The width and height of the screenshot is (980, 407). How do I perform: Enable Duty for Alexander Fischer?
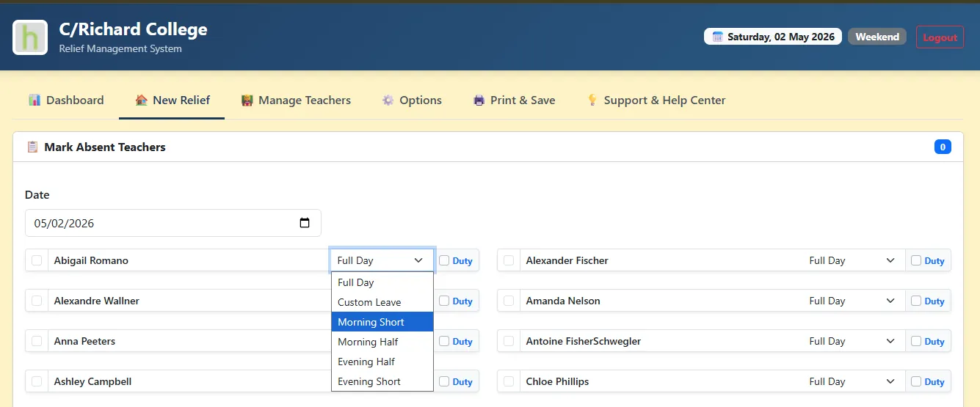[916, 260]
